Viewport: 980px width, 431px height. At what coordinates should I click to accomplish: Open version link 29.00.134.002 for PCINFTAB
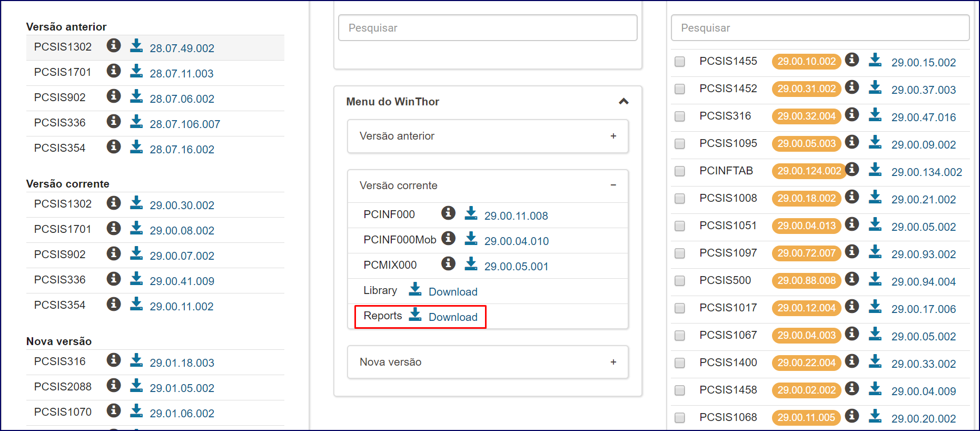927,172
